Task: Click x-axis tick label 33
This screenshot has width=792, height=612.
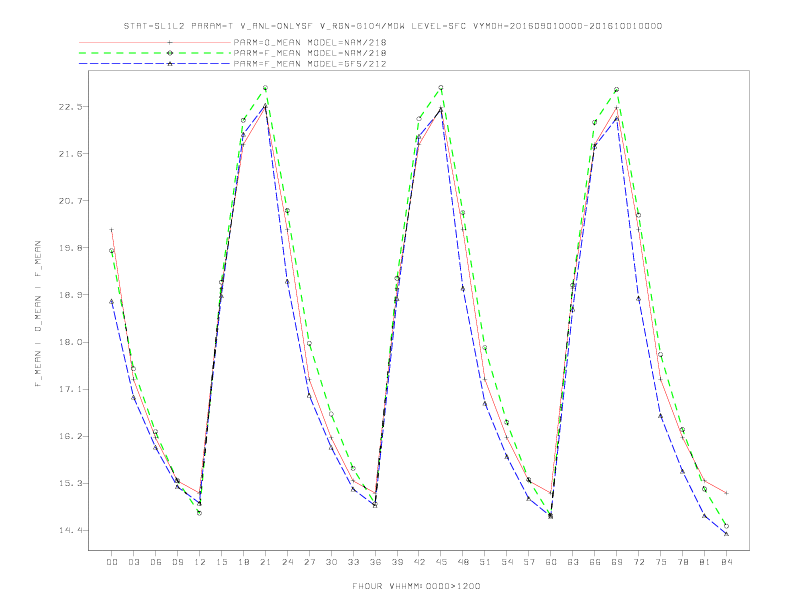Action: click(x=354, y=562)
